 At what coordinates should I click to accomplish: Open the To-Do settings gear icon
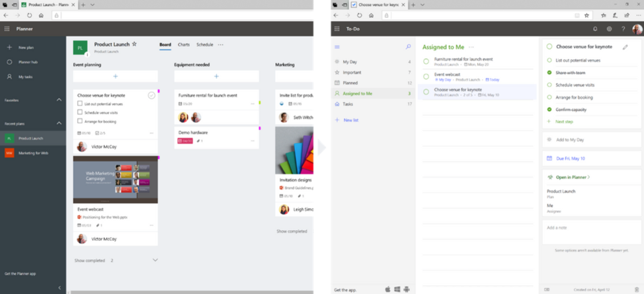pos(609,29)
